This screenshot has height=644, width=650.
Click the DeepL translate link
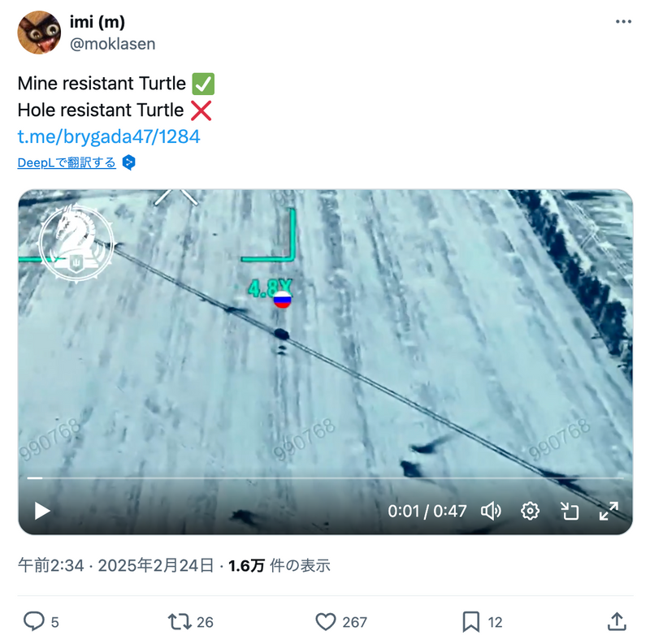click(67, 163)
